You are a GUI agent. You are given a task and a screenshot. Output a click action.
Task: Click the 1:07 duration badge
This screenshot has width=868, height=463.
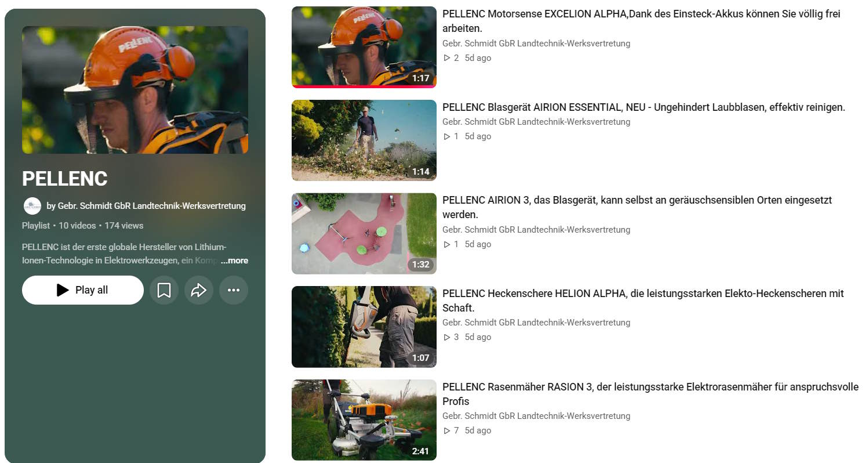(421, 358)
